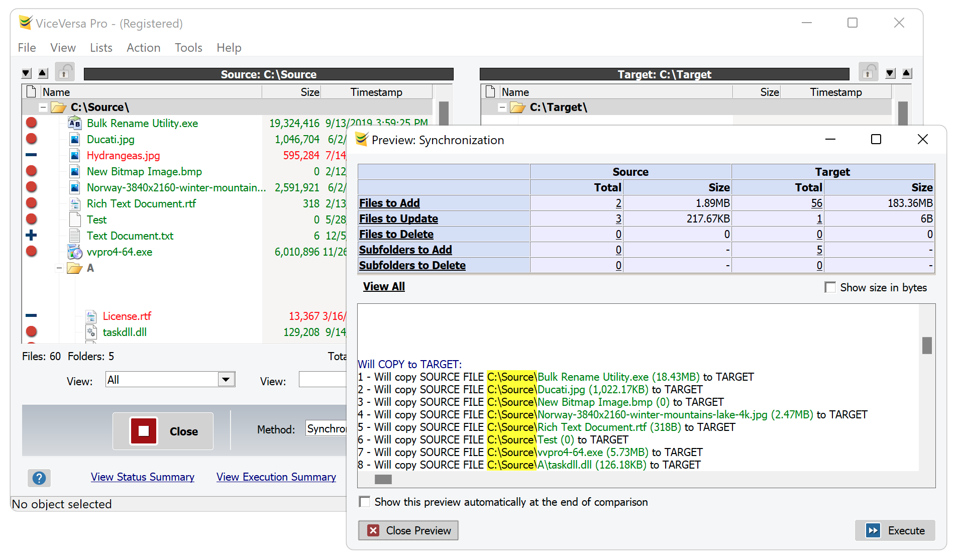
Task: Open the Tools menu
Action: click(x=188, y=48)
